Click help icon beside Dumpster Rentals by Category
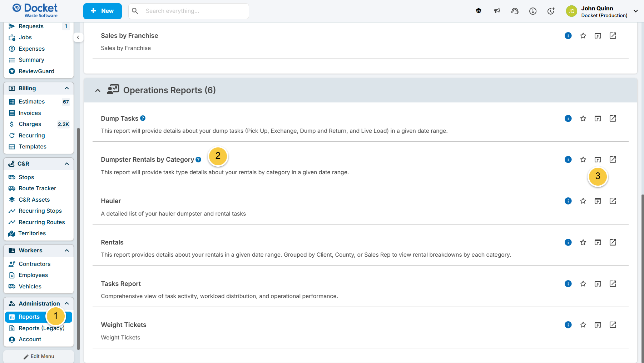Screen dimensions: 644x363 click(198, 160)
